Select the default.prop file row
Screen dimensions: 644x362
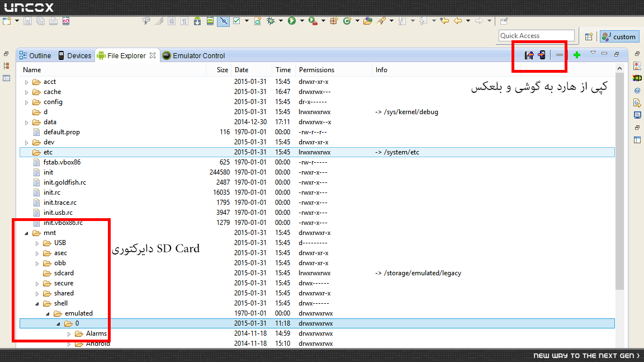(x=317, y=132)
